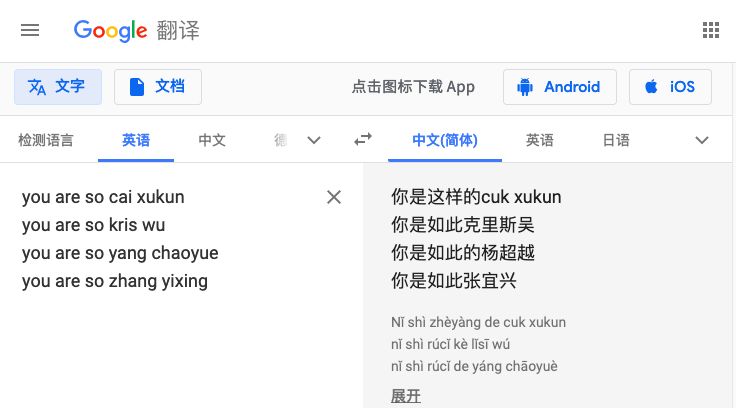Open the hamburger main menu
Screen dimensions: 736x408
click(x=30, y=31)
